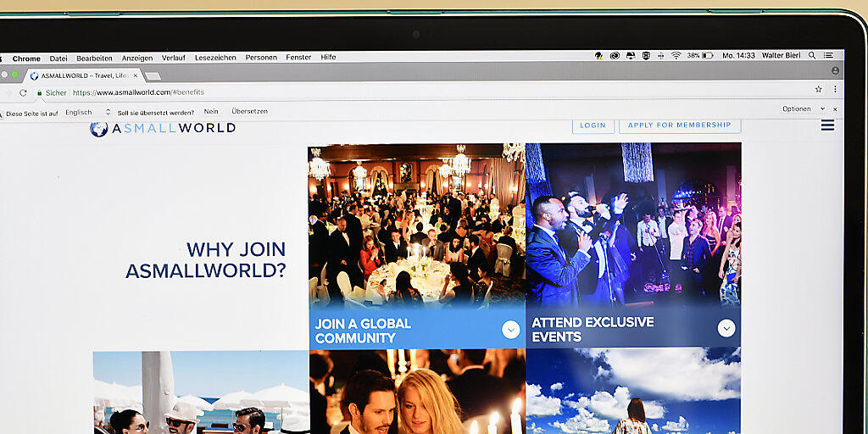Open the Anzeigen menu

click(x=137, y=58)
